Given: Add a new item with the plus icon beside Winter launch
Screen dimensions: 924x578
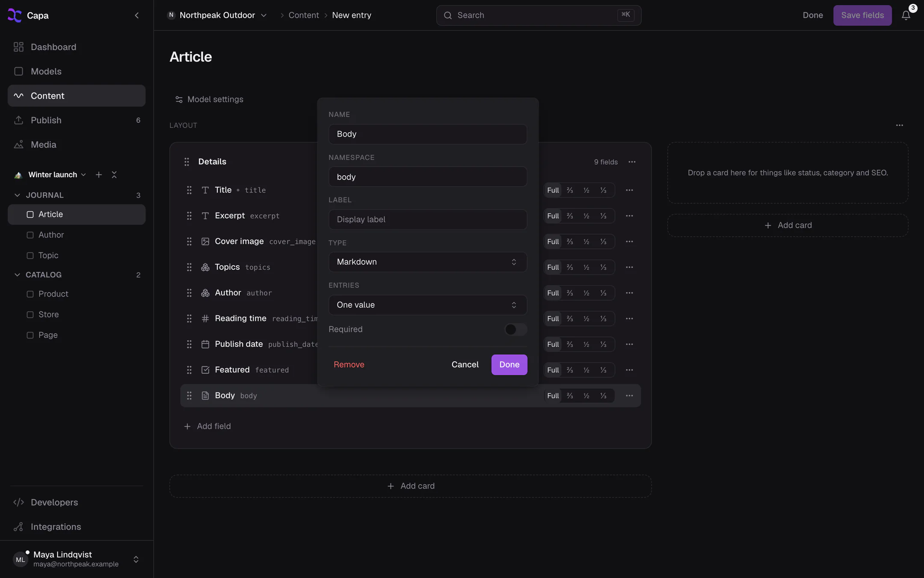Looking at the screenshot, I should [99, 175].
